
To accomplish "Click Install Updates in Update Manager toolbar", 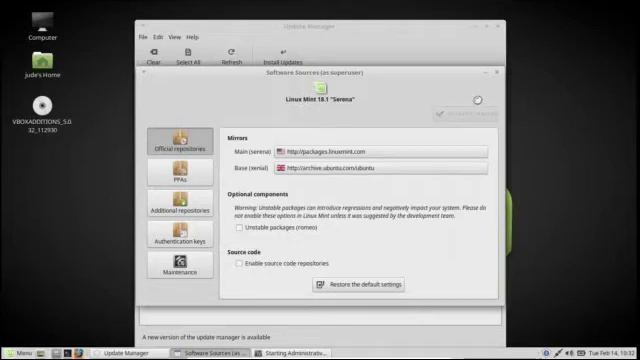I will pyautogui.click(x=283, y=57).
